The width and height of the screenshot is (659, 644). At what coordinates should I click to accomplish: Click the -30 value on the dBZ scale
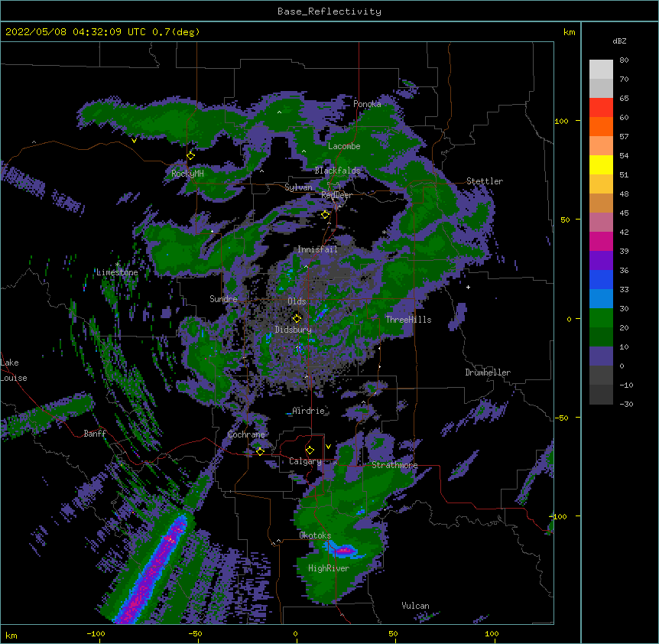click(x=626, y=404)
